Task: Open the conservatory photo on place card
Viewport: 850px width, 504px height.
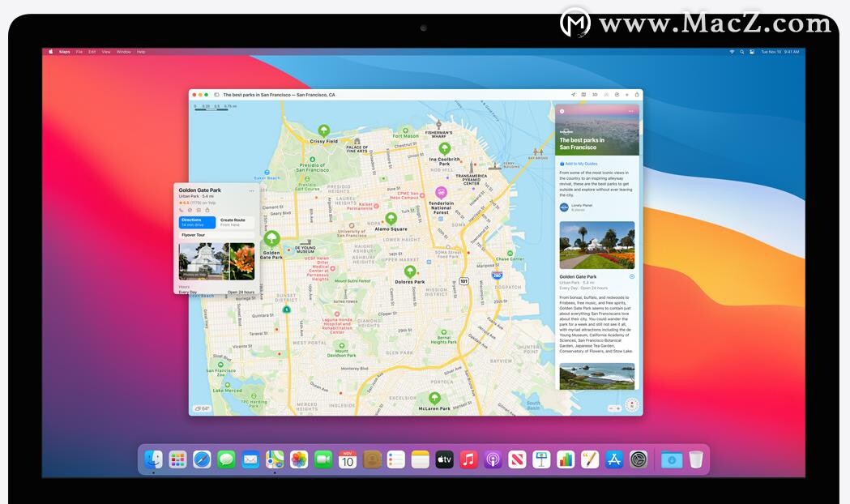Action: pos(203,261)
